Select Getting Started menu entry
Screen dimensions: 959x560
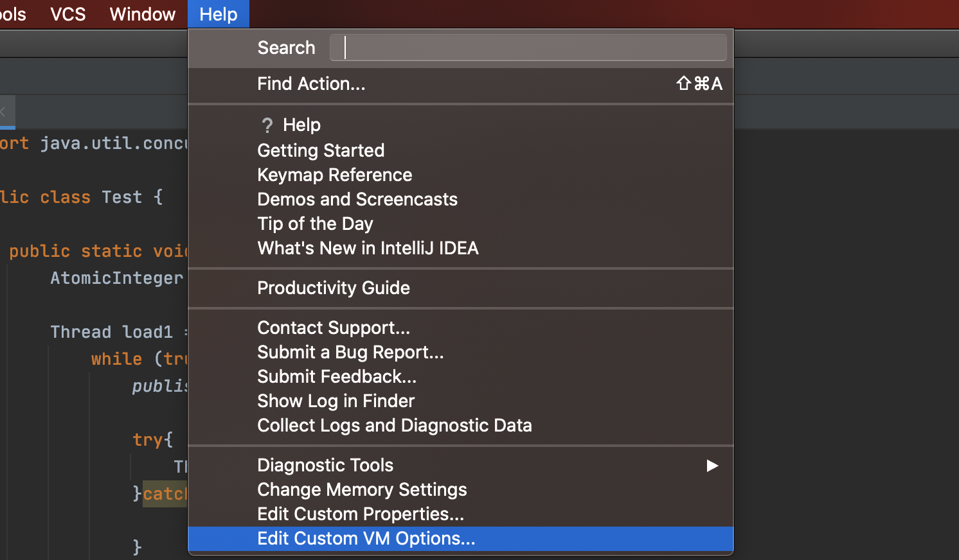(321, 151)
